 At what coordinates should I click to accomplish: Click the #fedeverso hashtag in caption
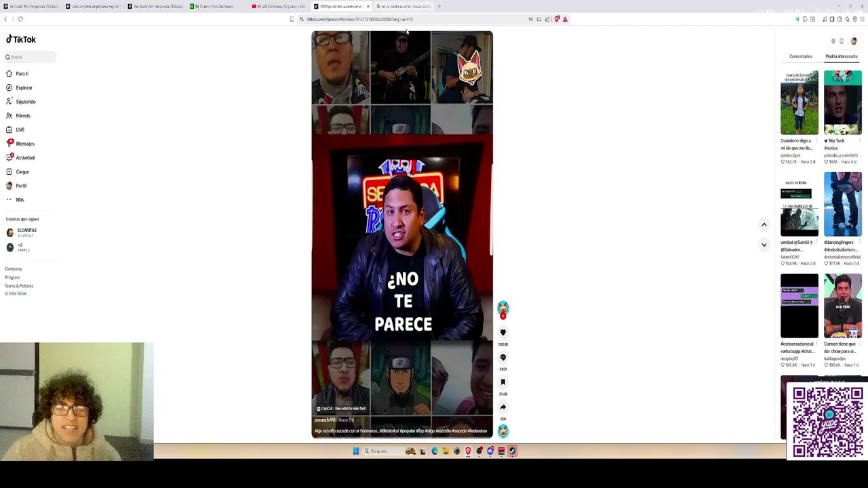[477, 431]
